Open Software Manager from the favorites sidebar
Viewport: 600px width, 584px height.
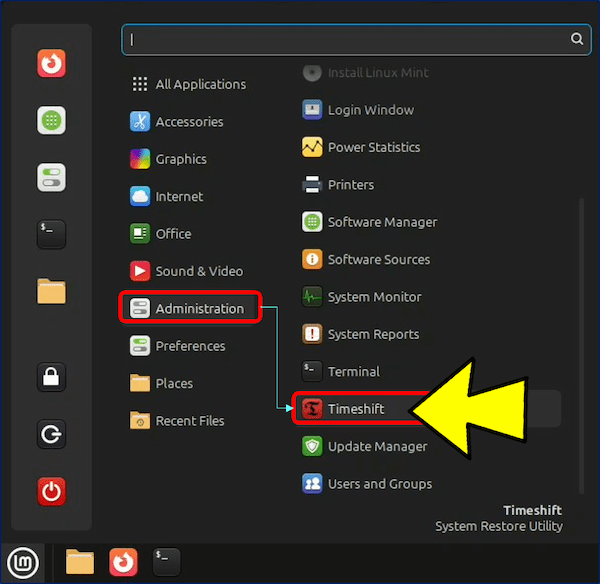pyautogui.click(x=51, y=120)
